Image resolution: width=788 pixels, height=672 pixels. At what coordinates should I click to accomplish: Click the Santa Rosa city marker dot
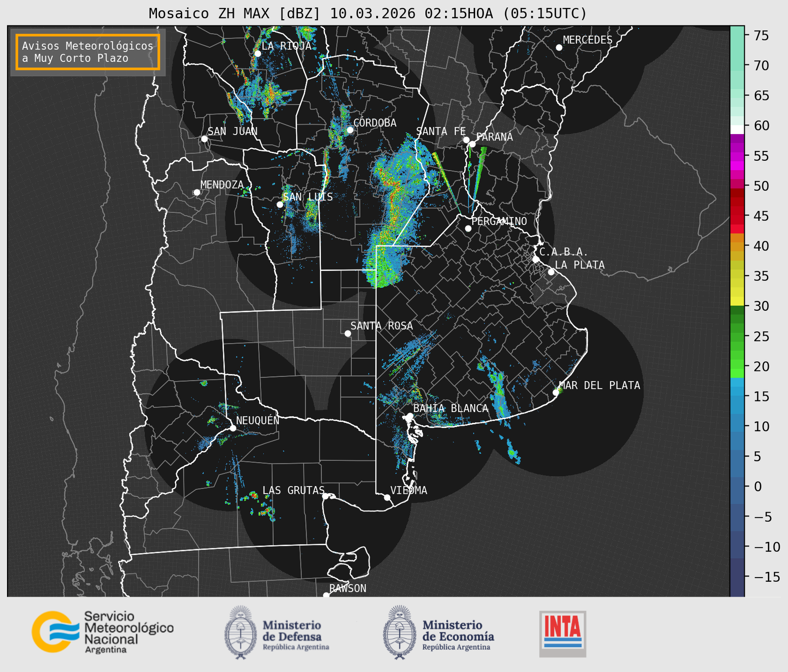(x=348, y=333)
